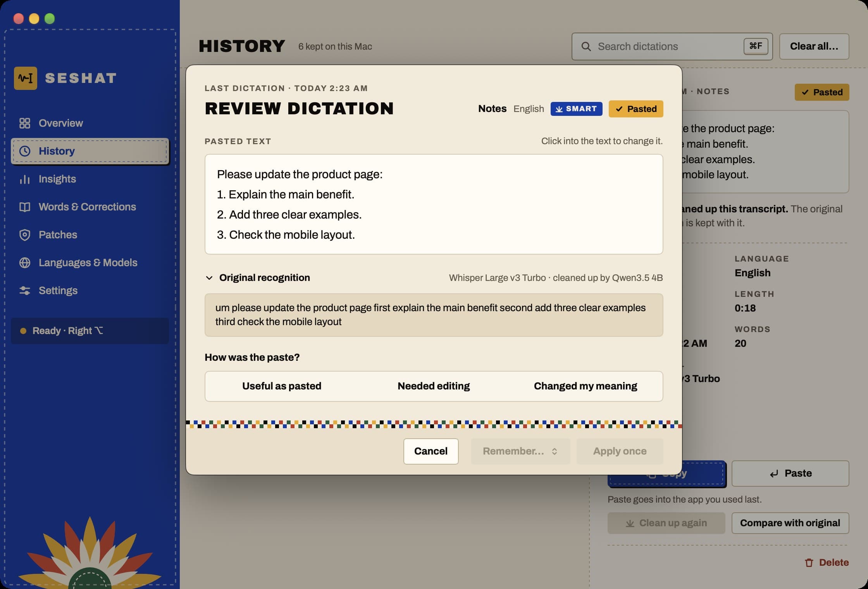Image resolution: width=868 pixels, height=589 pixels.
Task: Click the Languages & Models globe icon
Action: [25, 263]
